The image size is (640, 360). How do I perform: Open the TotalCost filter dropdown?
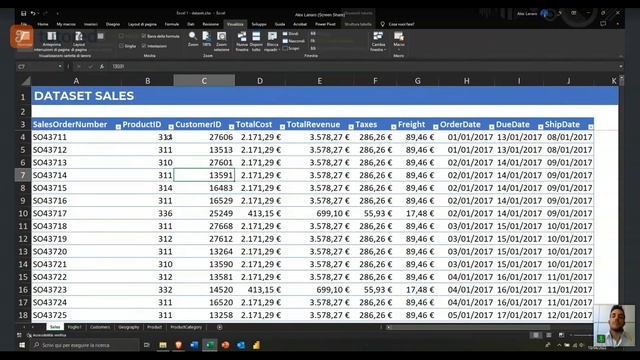pyautogui.click(x=282, y=127)
